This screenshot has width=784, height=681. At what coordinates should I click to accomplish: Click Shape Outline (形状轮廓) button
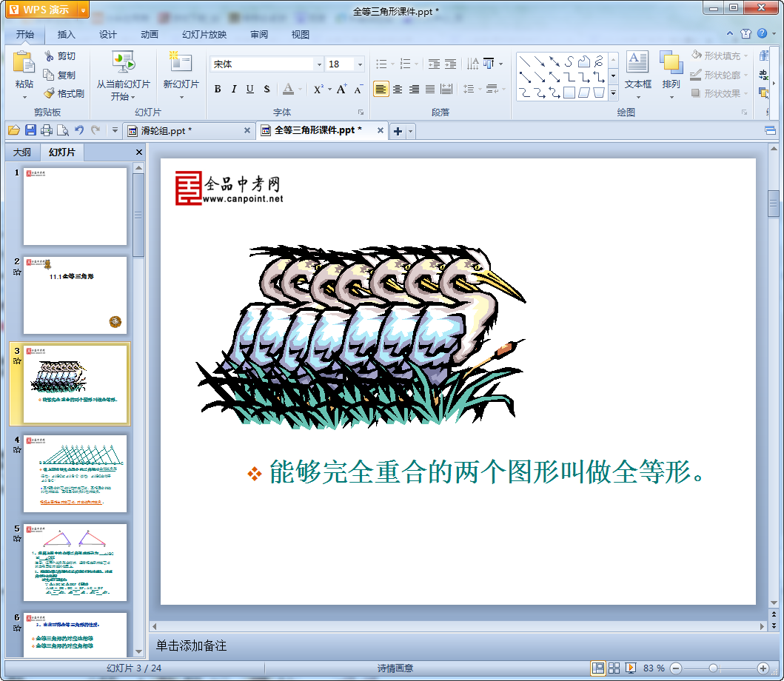(x=720, y=75)
